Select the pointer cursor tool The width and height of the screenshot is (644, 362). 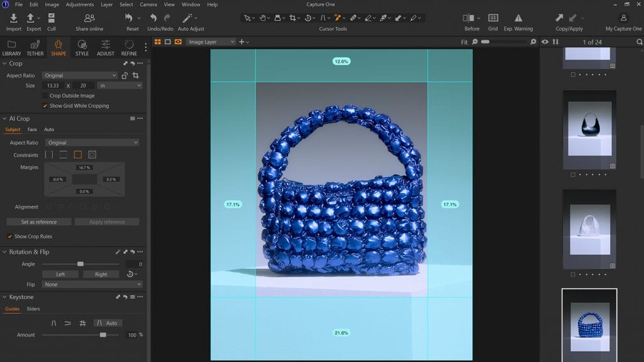click(247, 18)
